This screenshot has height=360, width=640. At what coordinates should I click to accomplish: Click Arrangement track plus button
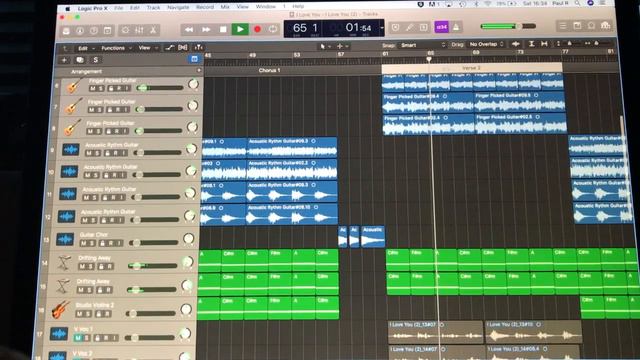[x=199, y=71]
